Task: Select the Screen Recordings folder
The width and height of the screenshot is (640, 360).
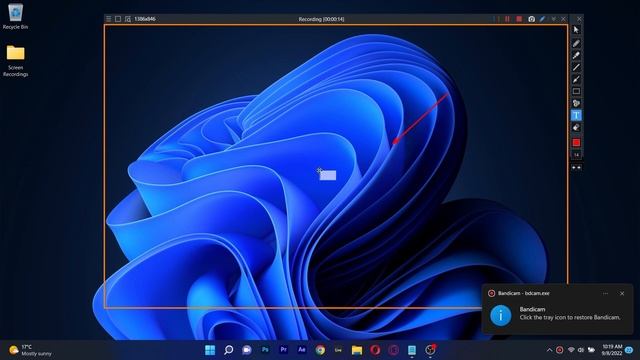Action: [x=16, y=60]
